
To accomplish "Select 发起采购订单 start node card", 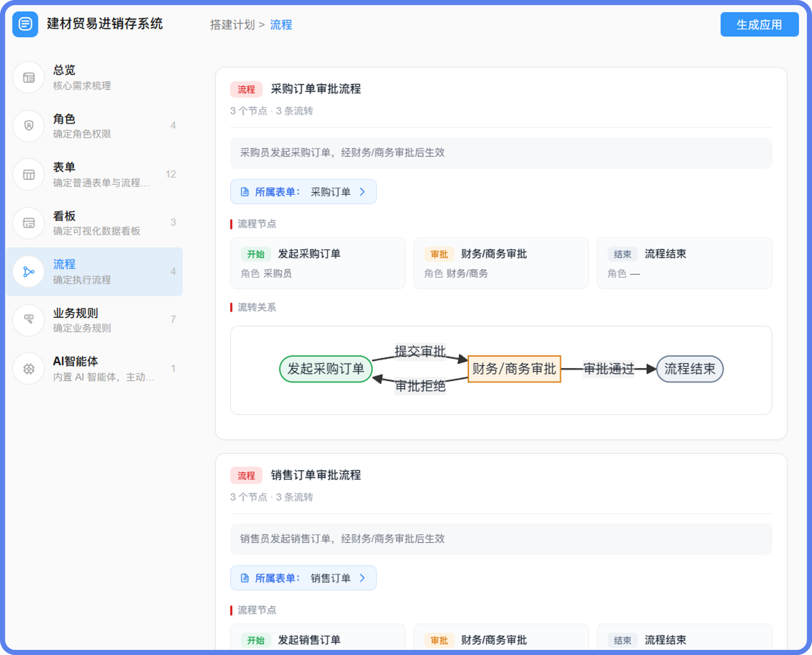I will (318, 263).
